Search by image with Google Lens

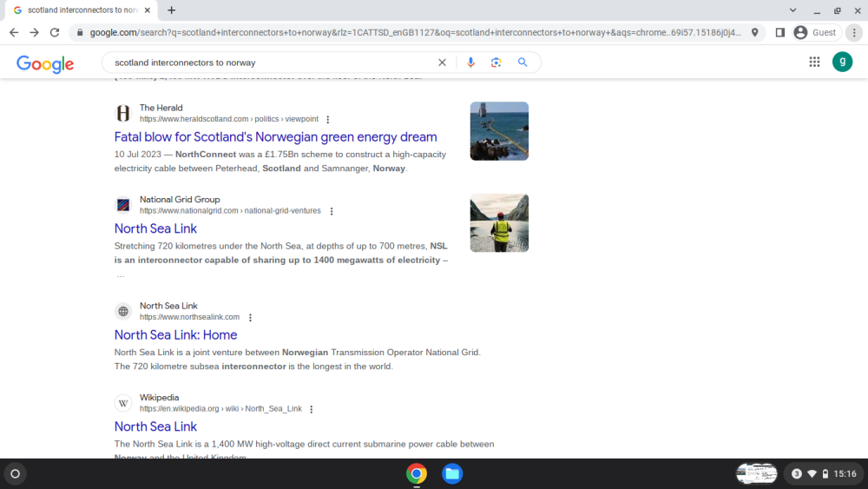[496, 63]
